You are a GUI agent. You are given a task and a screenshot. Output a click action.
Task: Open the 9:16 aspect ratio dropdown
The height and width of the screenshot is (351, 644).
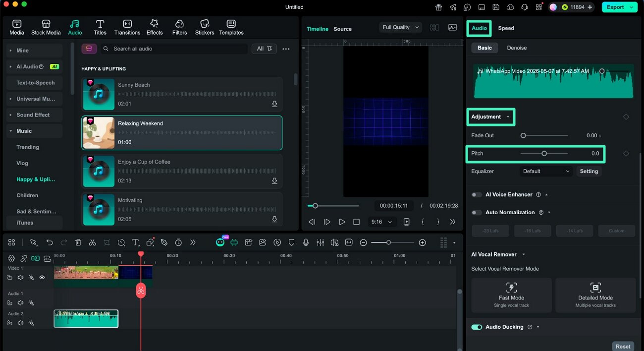[381, 222]
